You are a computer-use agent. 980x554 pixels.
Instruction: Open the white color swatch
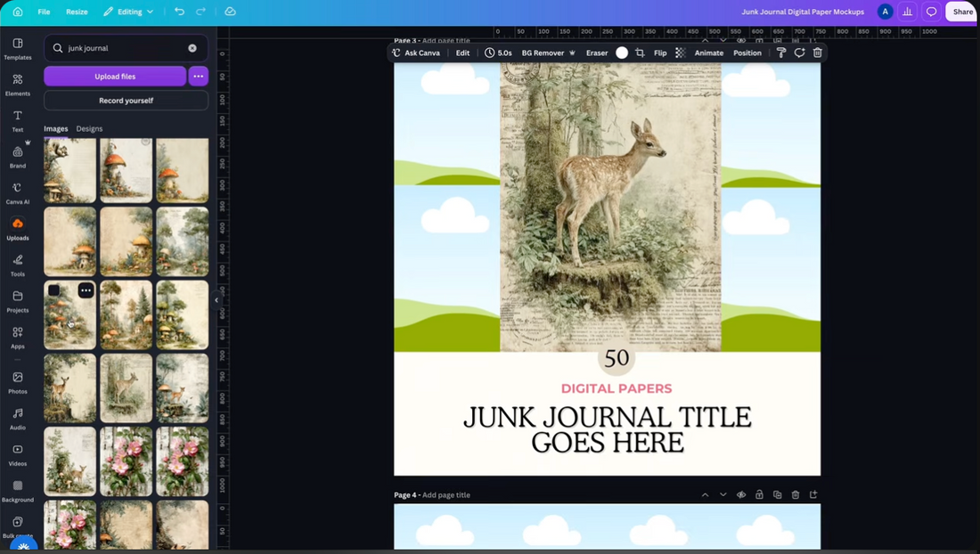(622, 53)
